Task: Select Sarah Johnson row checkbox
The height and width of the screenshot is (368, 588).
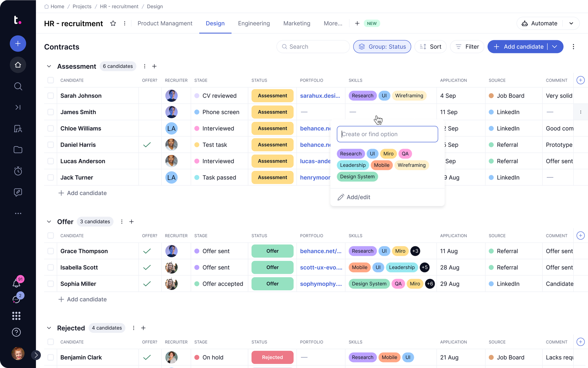Action: (51, 96)
